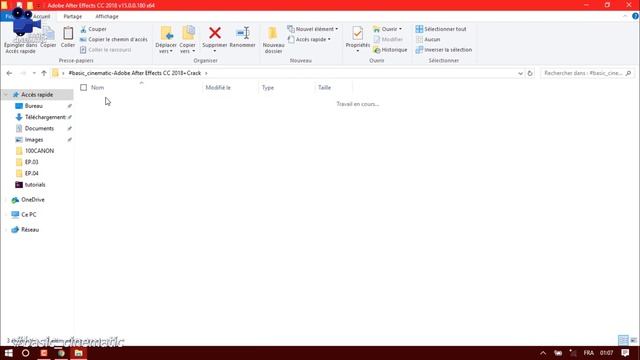Expand the Nouvel élément dropdown
This screenshot has width=640, height=360.
click(x=313, y=29)
